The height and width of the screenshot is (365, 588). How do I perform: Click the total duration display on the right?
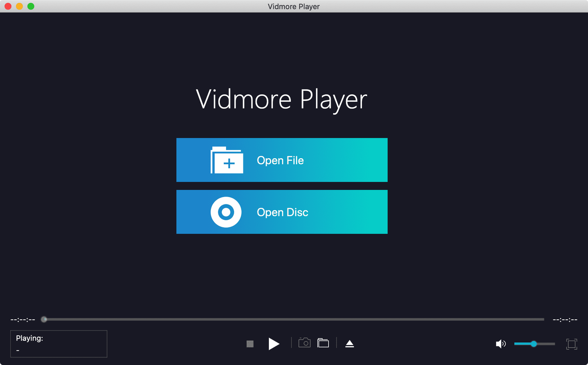(565, 320)
